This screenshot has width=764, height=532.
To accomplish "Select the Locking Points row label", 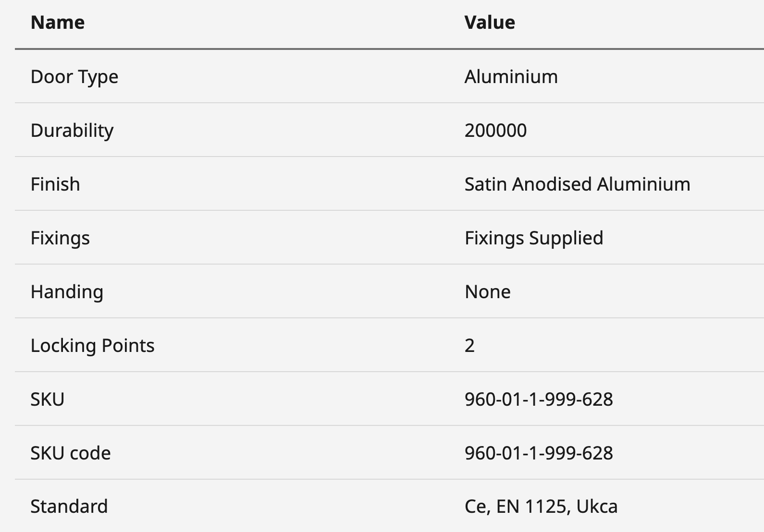I will [92, 346].
